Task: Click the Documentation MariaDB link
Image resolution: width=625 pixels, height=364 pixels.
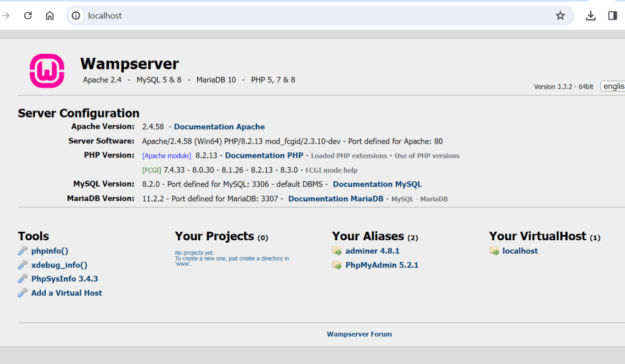Action: [x=336, y=198]
